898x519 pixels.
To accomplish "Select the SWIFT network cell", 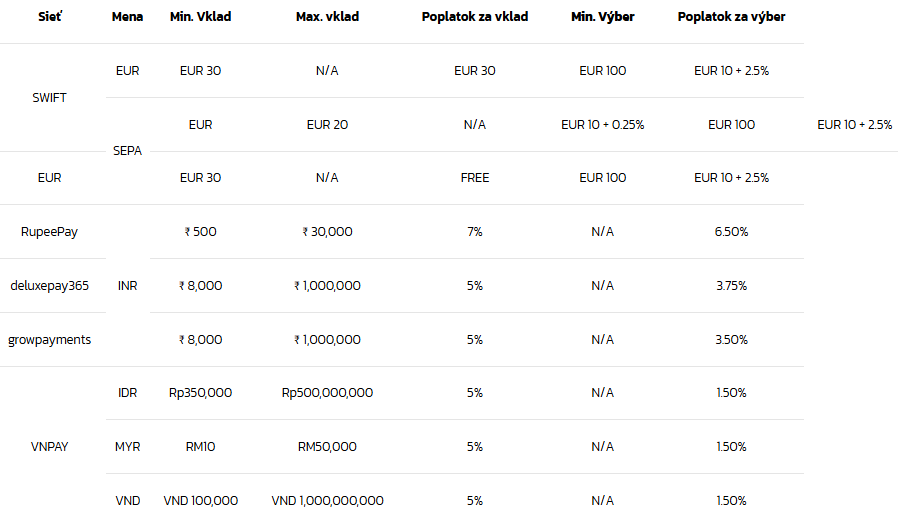I will (x=49, y=98).
